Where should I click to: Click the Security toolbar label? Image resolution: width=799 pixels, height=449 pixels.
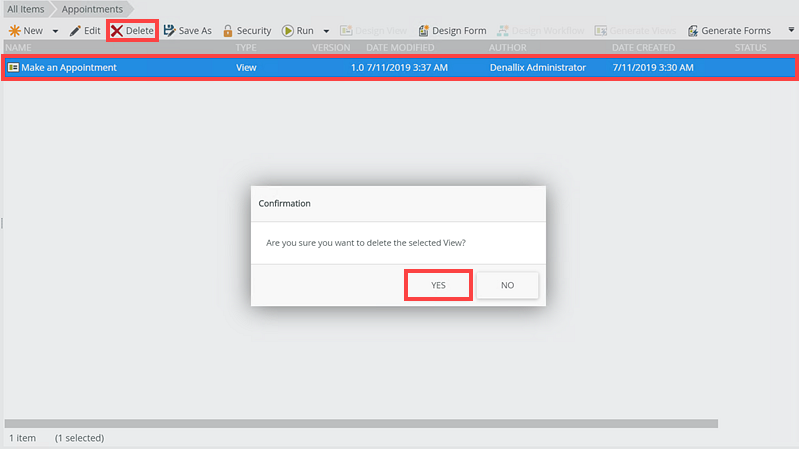pos(254,31)
